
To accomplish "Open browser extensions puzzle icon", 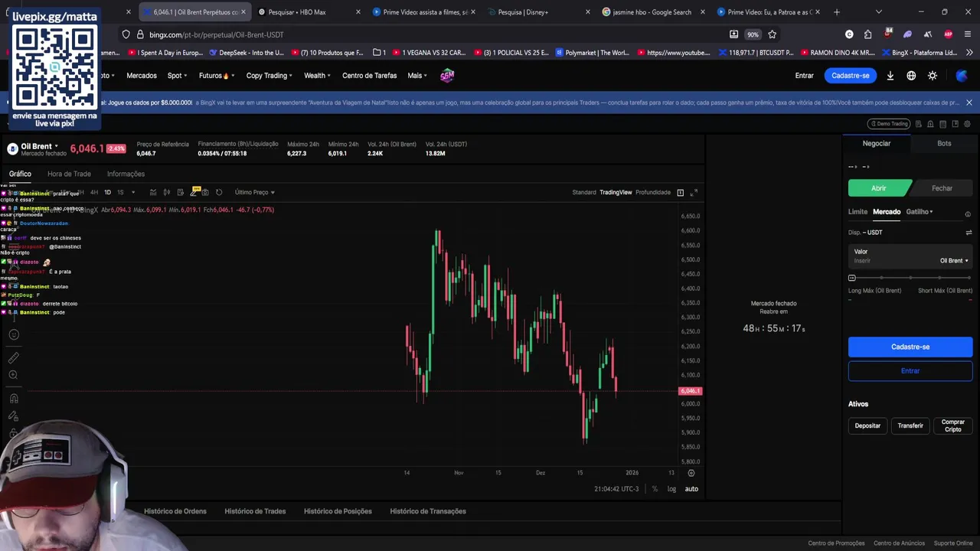I will (867, 34).
